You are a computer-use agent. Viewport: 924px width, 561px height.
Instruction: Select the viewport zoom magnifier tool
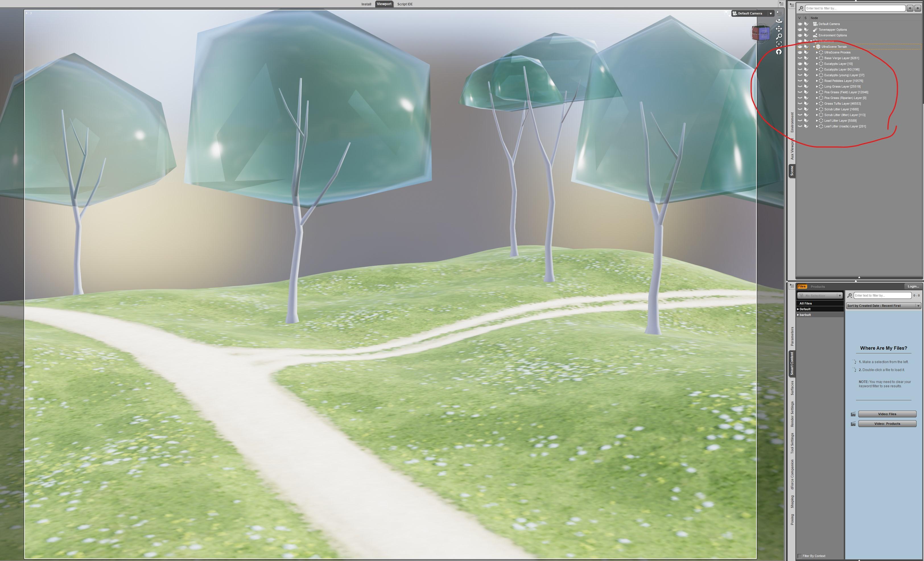coord(779,36)
